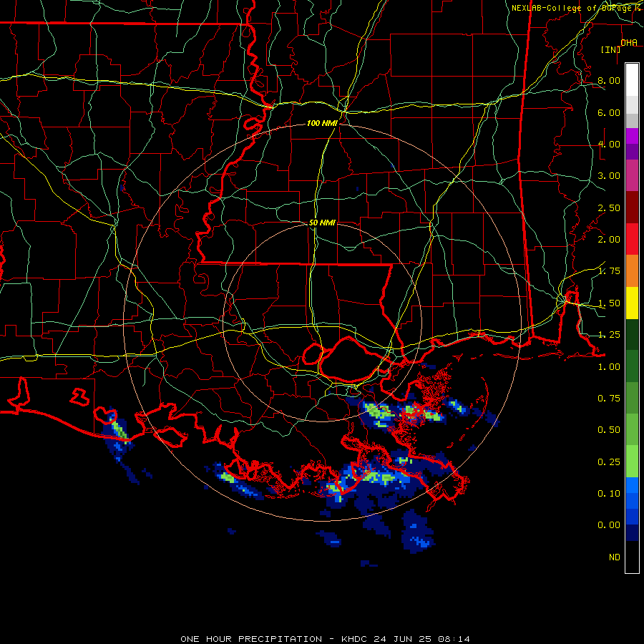Select the 2.50 legend value
The width and height of the screenshot is (644, 644).
tap(609, 208)
